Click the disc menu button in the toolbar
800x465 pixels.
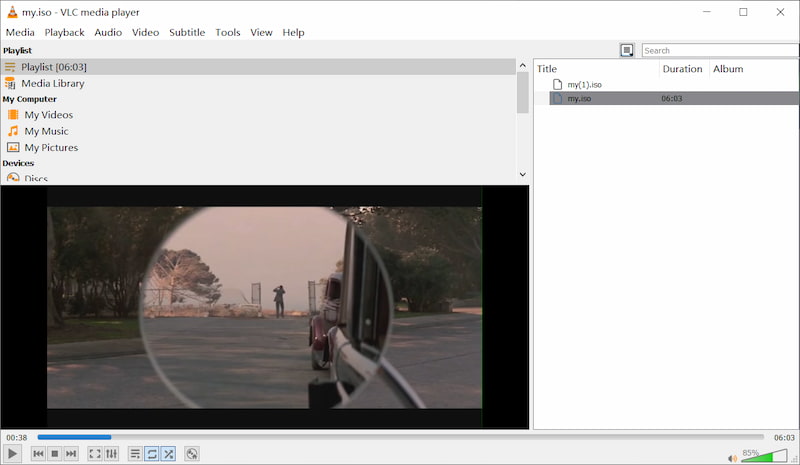192,454
